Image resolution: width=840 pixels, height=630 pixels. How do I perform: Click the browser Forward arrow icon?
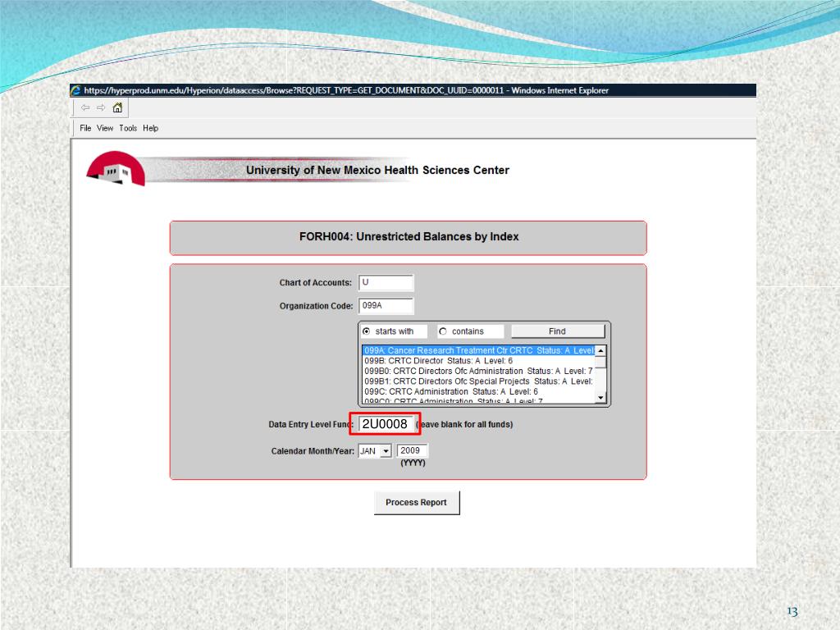[x=101, y=107]
